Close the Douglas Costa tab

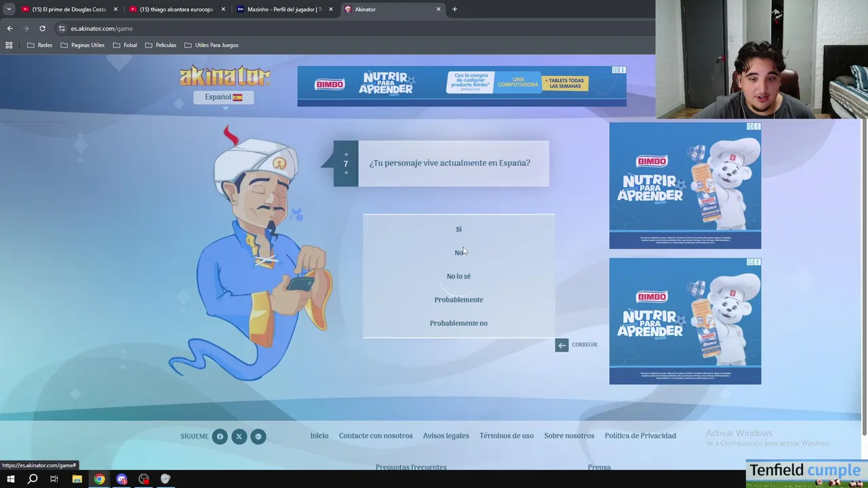point(115,9)
